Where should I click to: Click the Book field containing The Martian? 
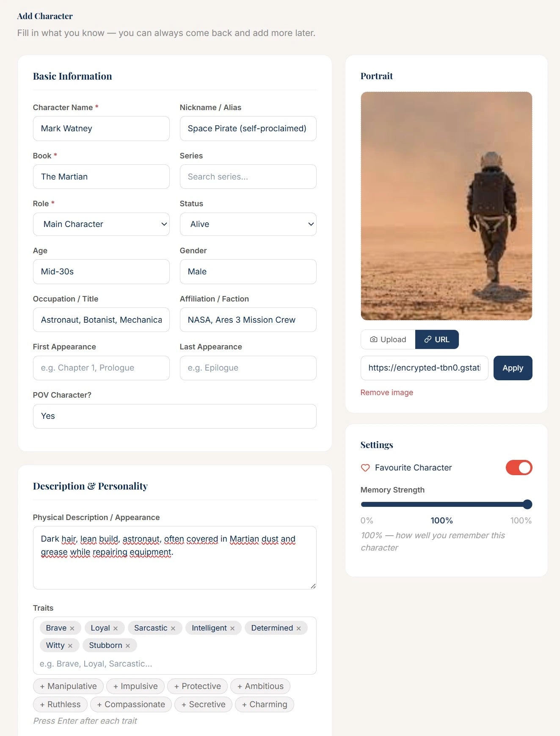101,177
